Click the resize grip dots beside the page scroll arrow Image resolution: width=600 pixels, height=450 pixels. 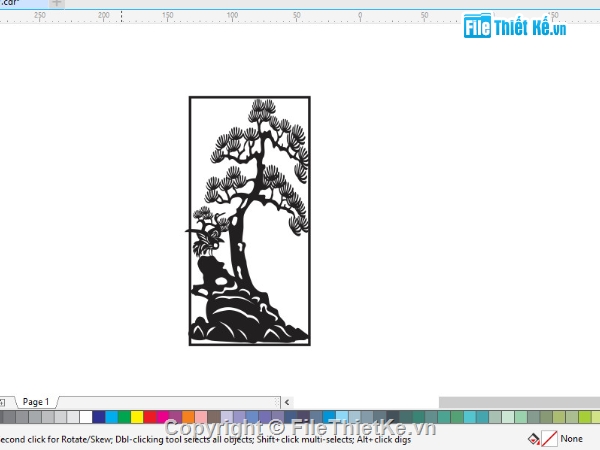[277, 402]
